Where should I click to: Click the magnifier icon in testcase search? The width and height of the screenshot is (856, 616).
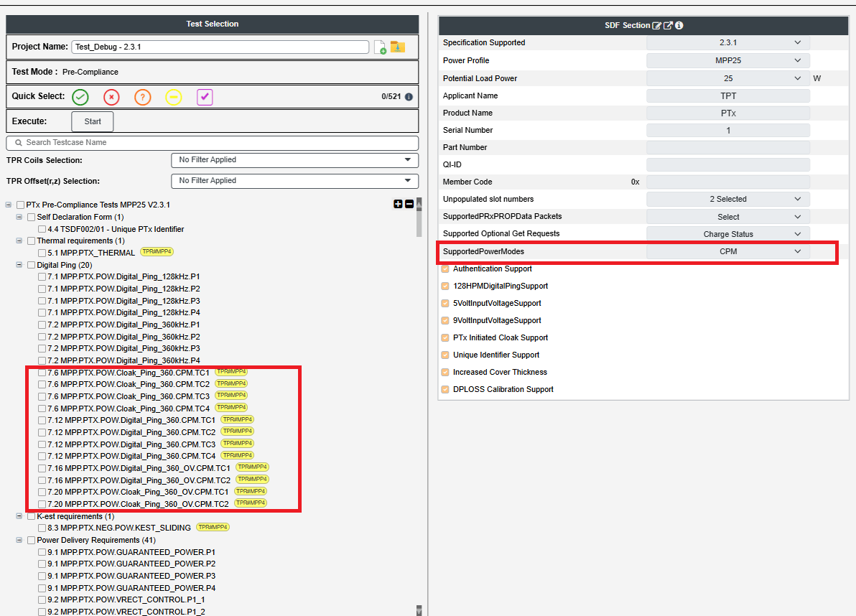[x=19, y=142]
